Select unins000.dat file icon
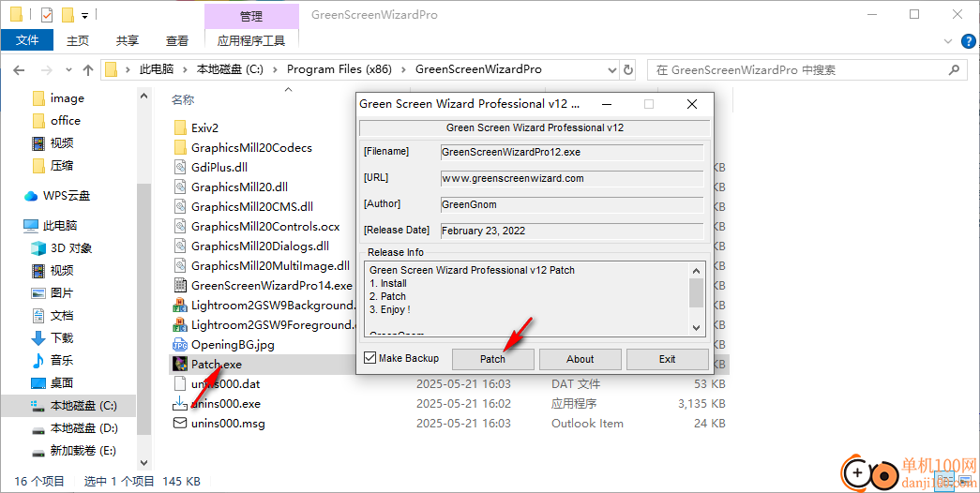The height and width of the screenshot is (493, 980). tap(180, 383)
